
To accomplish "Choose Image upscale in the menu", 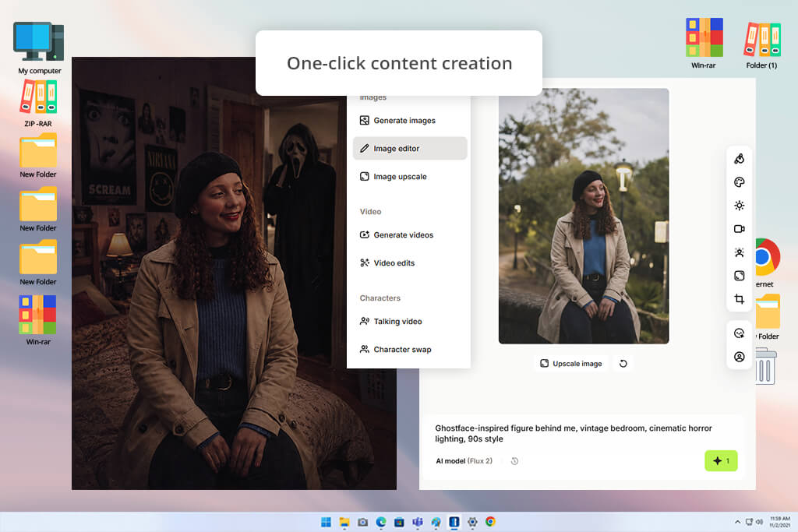I will coord(409,177).
